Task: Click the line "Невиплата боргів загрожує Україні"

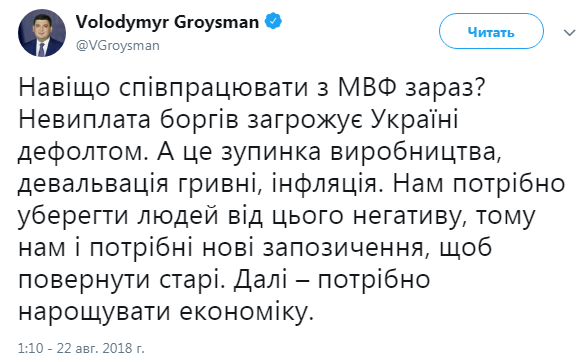Action: tap(238, 121)
